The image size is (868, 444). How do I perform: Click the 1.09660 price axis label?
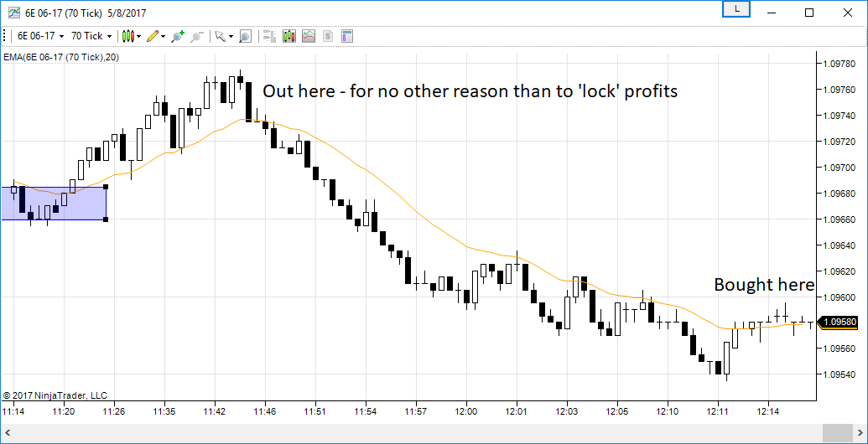839,219
